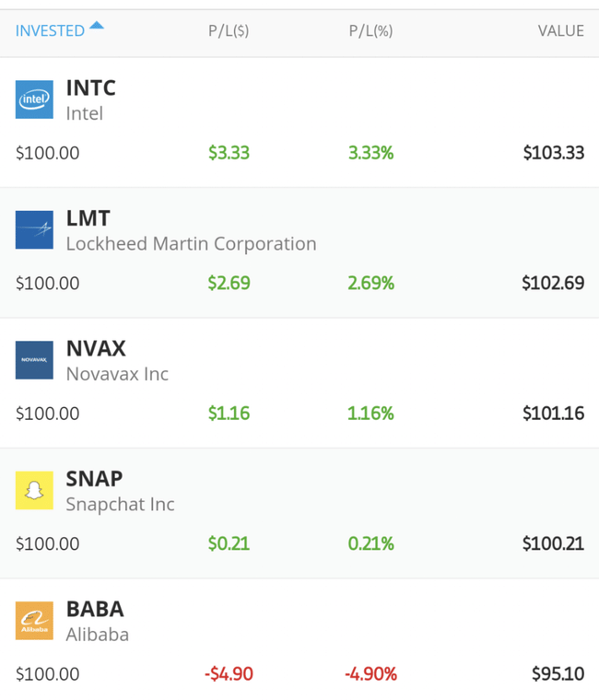Sort by the P/L($) column header

pos(229,30)
